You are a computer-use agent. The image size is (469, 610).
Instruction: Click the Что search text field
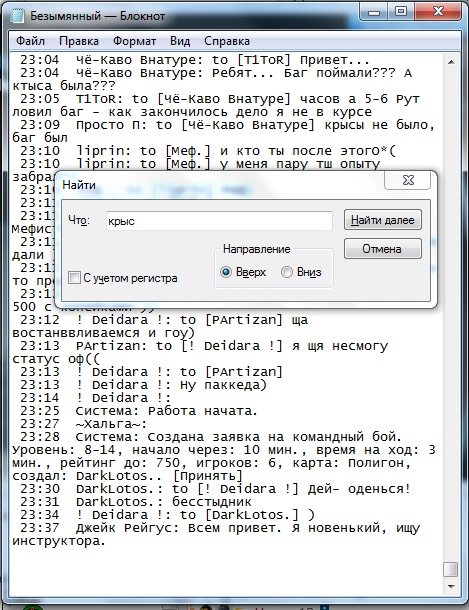click(219, 221)
